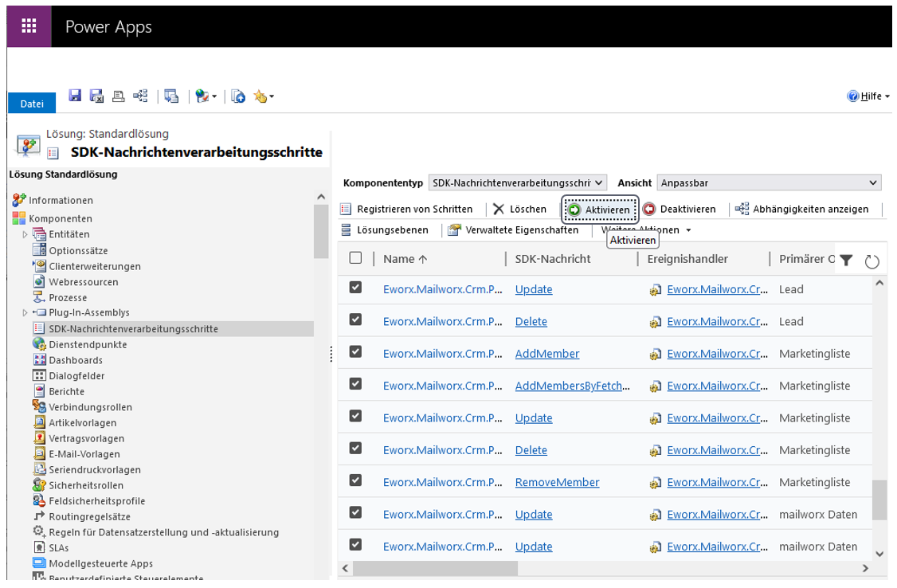Image resolution: width=897 pixels, height=588 pixels.
Task: Open the Komponententyp dropdown
Action: (517, 182)
